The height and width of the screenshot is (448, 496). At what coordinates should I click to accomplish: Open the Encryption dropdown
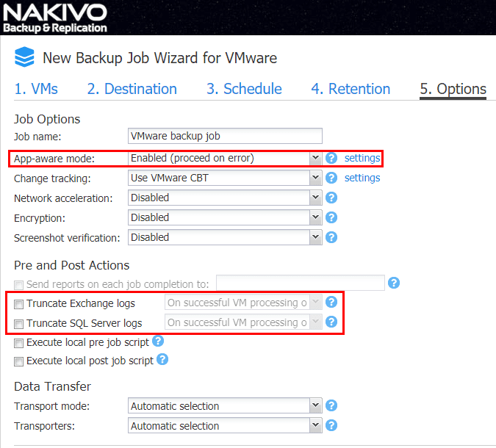225,217
